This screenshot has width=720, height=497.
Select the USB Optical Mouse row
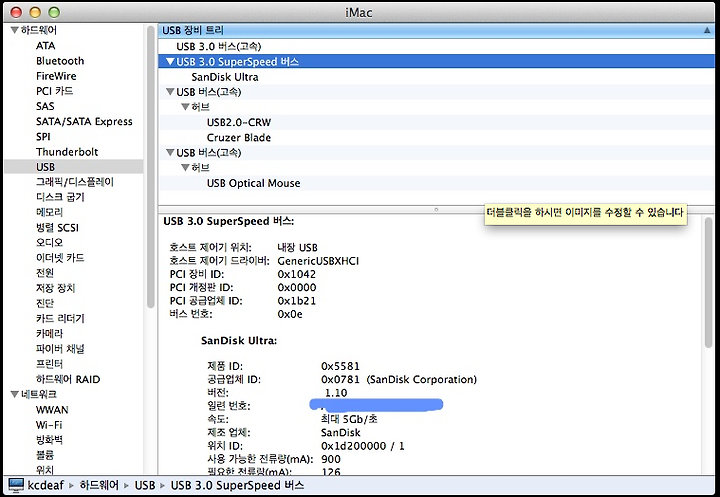pos(436,183)
